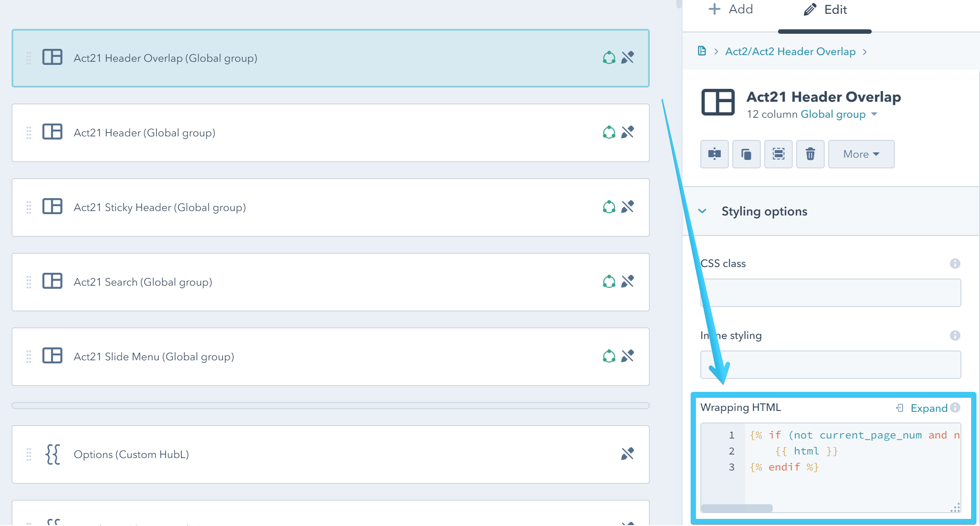This screenshot has height=526, width=980.
Task: Open the Act2/Act2 Header Overlap breadcrumb link
Action: point(790,52)
